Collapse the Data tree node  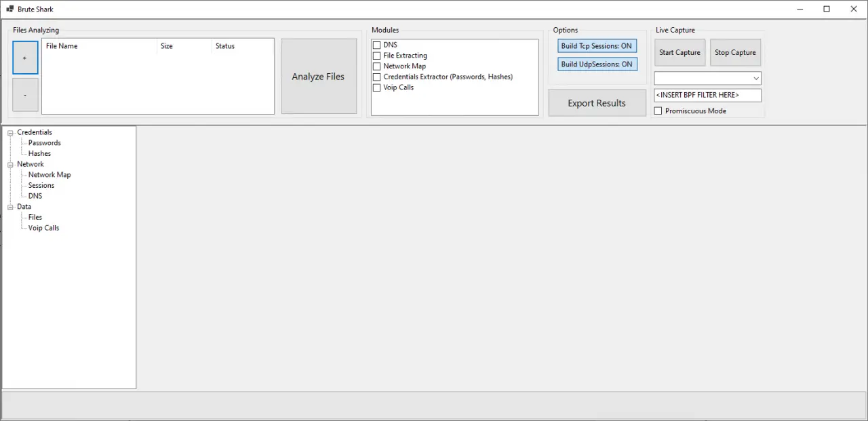10,207
